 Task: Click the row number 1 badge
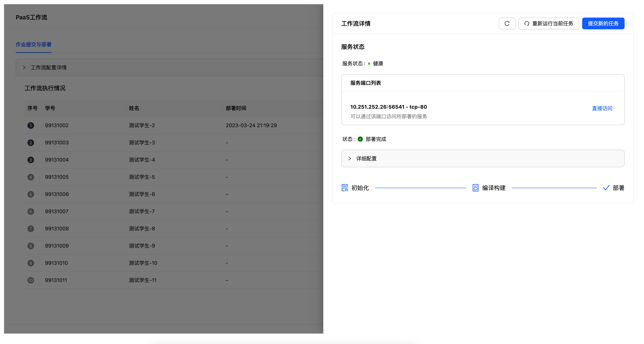pyautogui.click(x=31, y=125)
